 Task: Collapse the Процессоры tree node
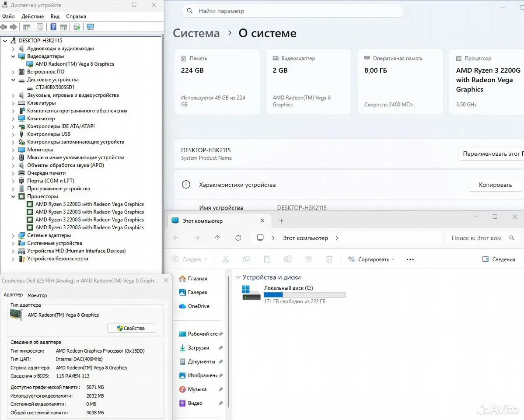(x=14, y=196)
